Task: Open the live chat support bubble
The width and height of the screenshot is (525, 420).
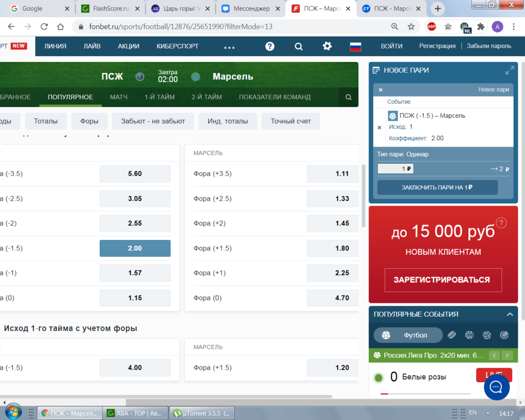Action: click(x=497, y=387)
